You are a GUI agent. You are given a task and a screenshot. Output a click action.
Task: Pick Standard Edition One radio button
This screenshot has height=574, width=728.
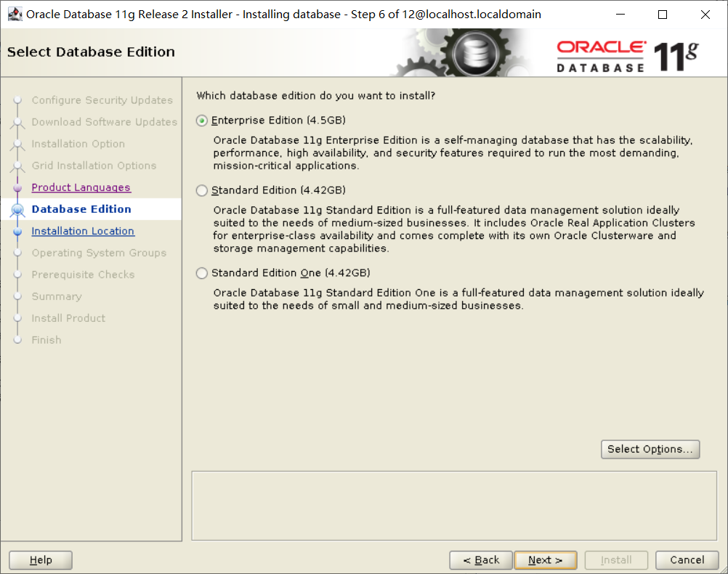tap(201, 273)
